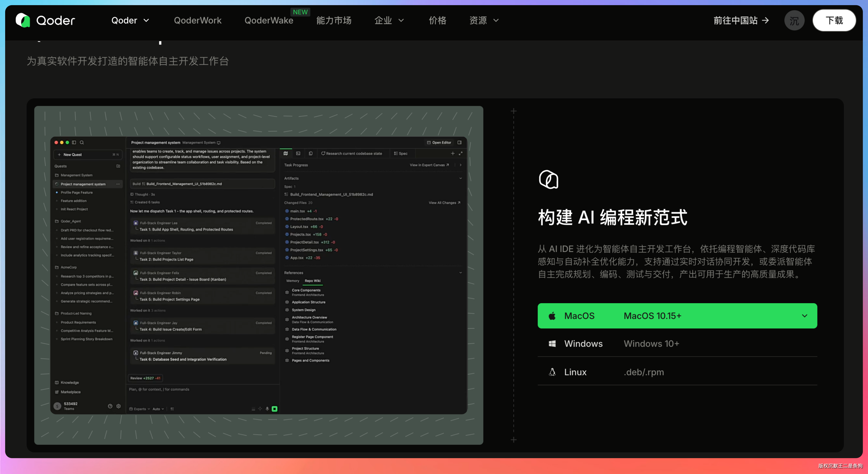This screenshot has width=868, height=474.
Task: Click the outlined Qoder logo above the heading
Action: [549, 179]
